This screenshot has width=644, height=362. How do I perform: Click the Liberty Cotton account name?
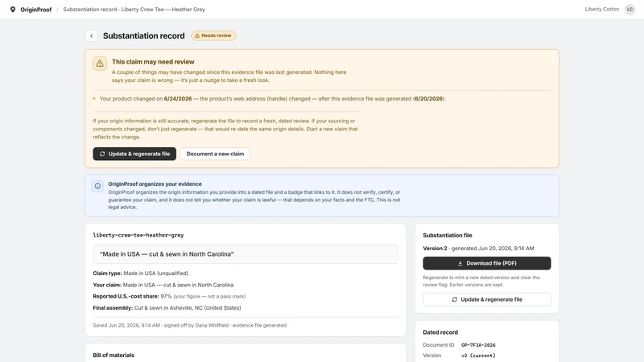click(601, 9)
